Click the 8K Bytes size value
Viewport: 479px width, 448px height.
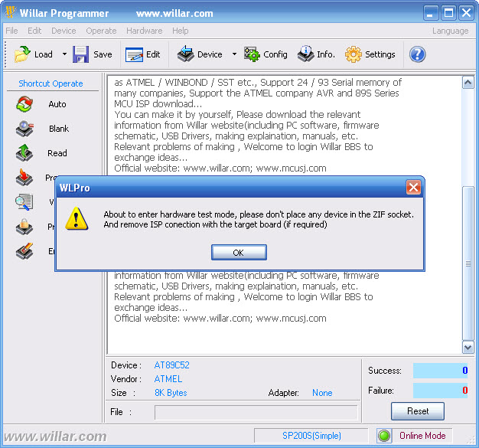(171, 393)
